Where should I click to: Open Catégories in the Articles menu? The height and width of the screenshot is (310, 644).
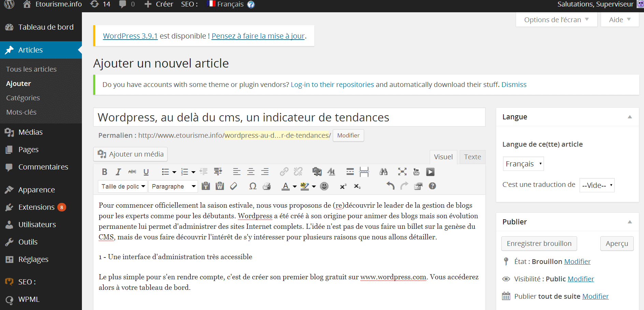tap(23, 98)
